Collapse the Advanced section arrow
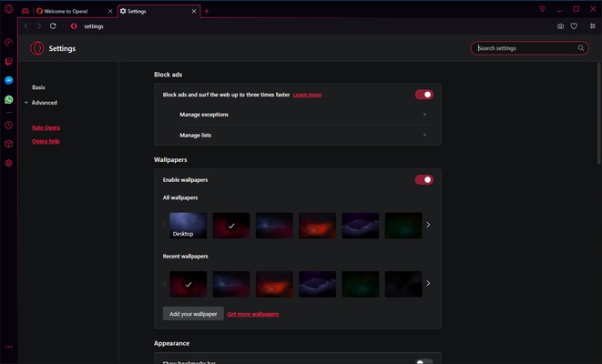The height and width of the screenshot is (364, 602). (26, 103)
